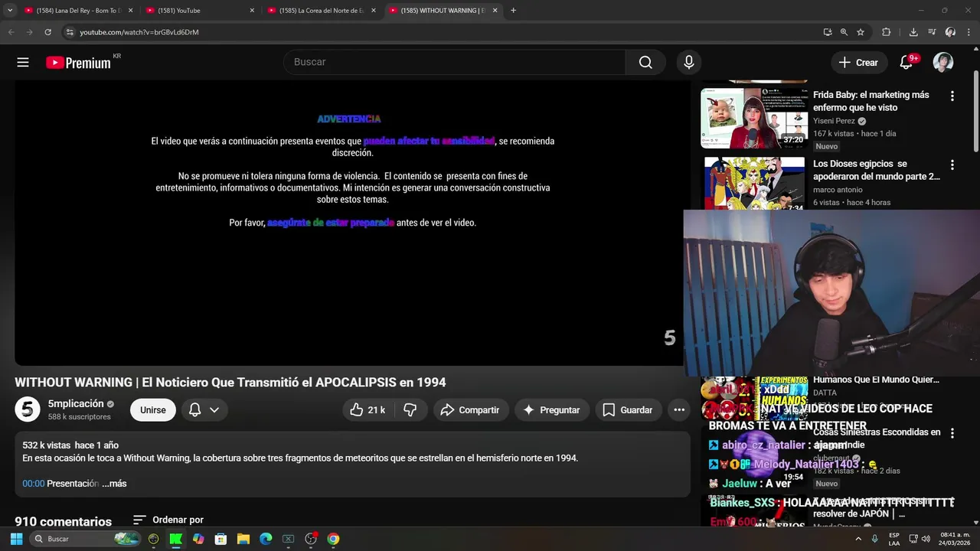Image resolution: width=980 pixels, height=551 pixels.
Task: Open zoom indicator in address bar
Action: pos(844,32)
